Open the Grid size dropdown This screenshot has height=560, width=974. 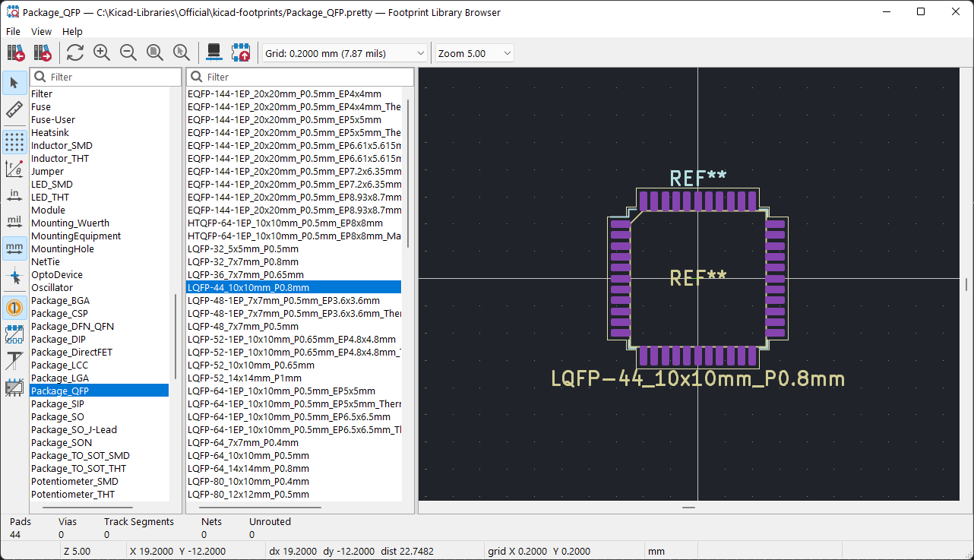pos(346,53)
